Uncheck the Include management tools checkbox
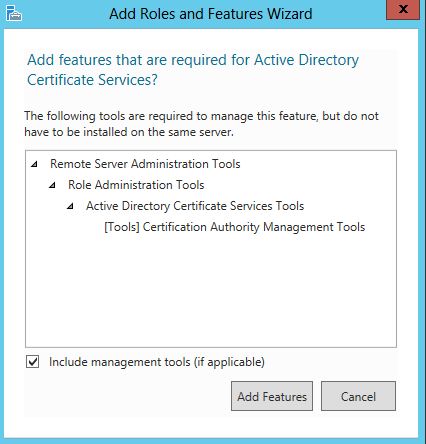Image resolution: width=426 pixels, height=444 pixels. tap(33, 362)
